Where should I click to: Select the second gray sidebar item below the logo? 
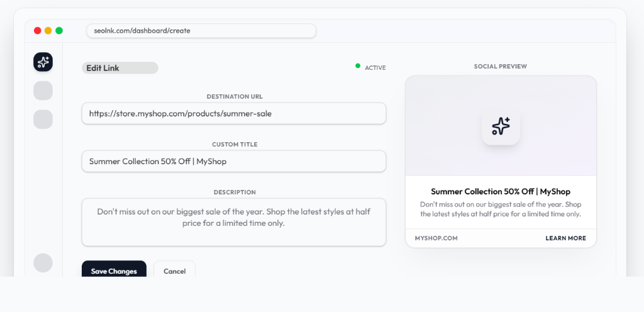(43, 120)
